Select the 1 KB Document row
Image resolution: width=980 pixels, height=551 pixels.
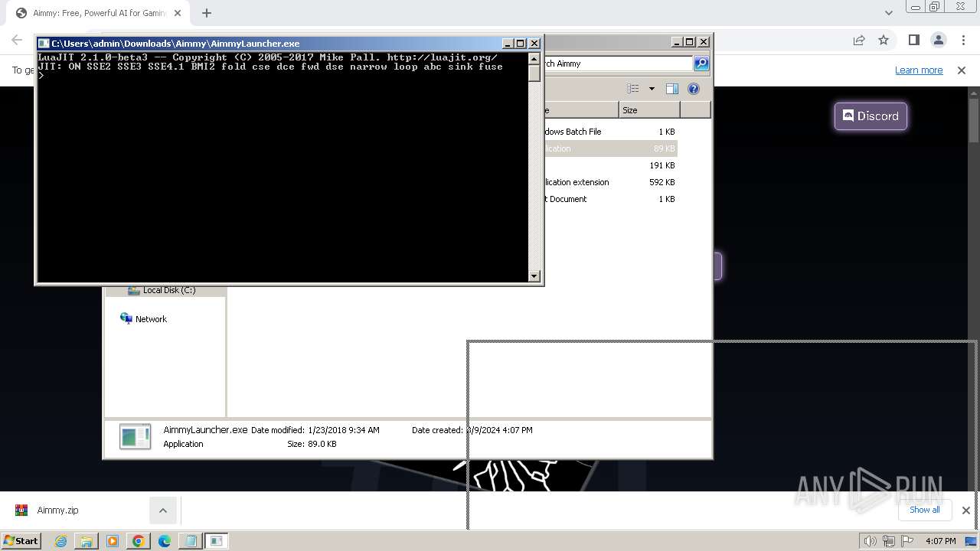(610, 199)
